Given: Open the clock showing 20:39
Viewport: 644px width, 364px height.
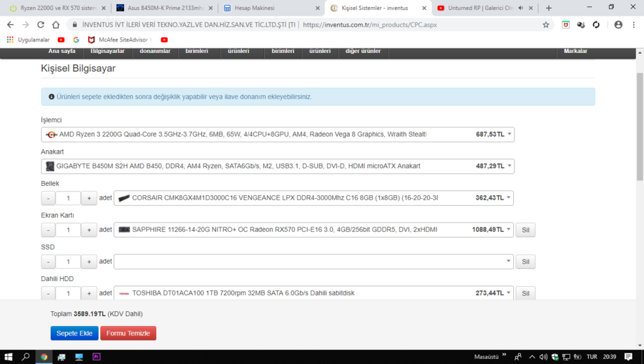Looking at the screenshot, I should pos(610,357).
